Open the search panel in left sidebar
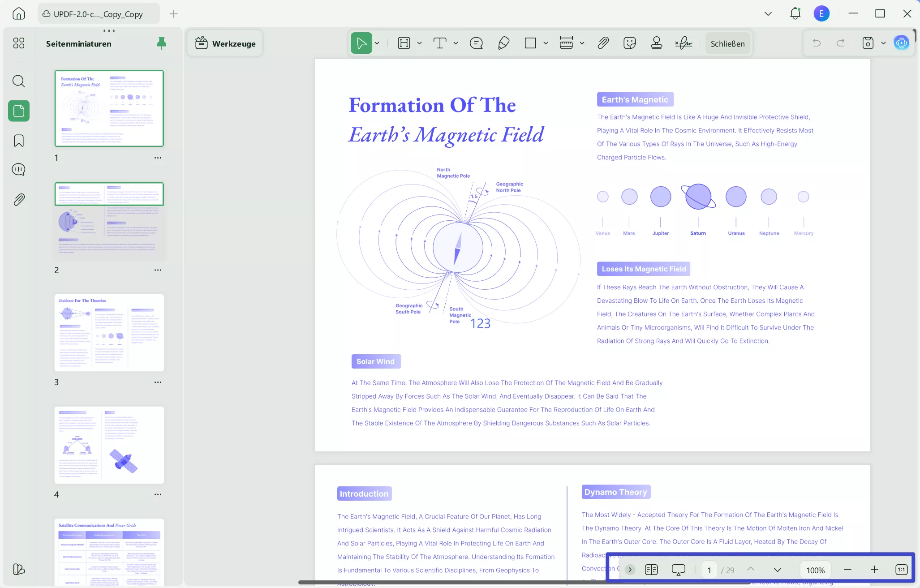Viewport: 920px width, 588px height. (18, 81)
